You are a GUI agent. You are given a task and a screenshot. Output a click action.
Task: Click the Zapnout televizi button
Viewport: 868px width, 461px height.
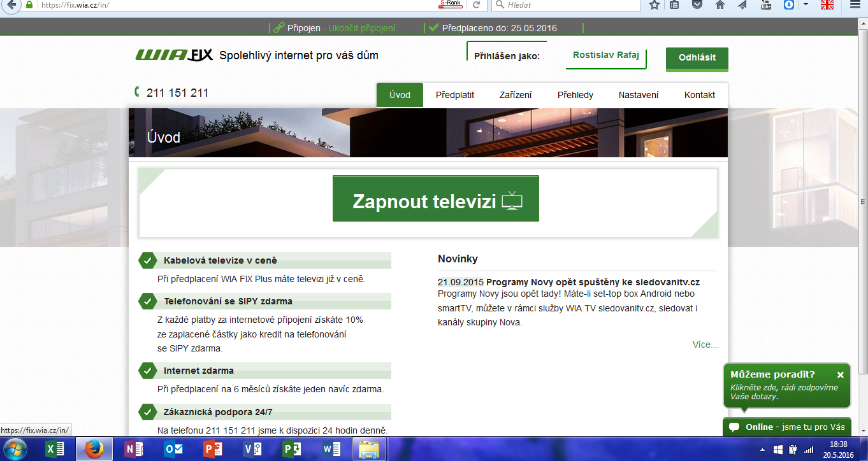[436, 199]
